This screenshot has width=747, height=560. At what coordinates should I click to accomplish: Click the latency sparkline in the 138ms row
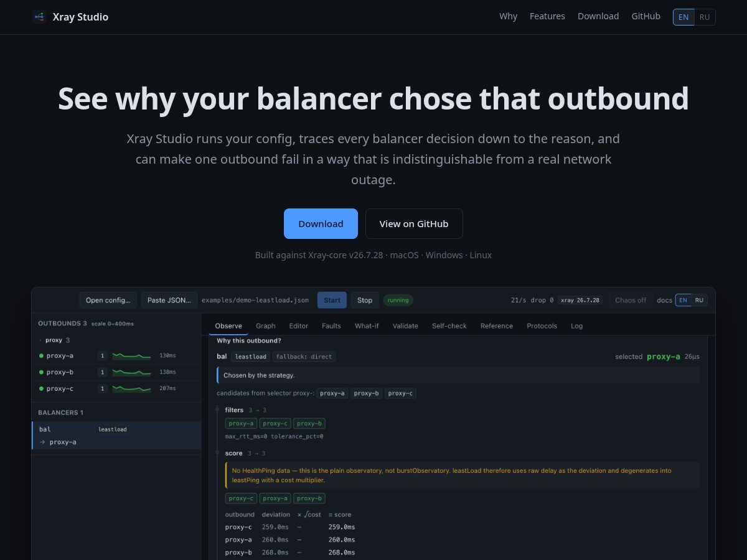(132, 372)
